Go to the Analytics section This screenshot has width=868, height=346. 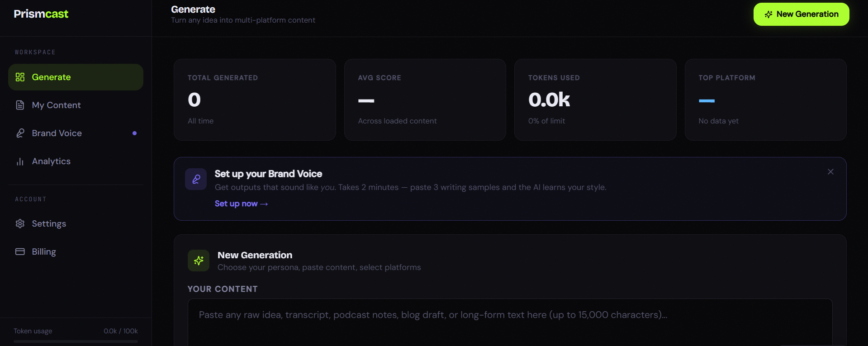51,161
